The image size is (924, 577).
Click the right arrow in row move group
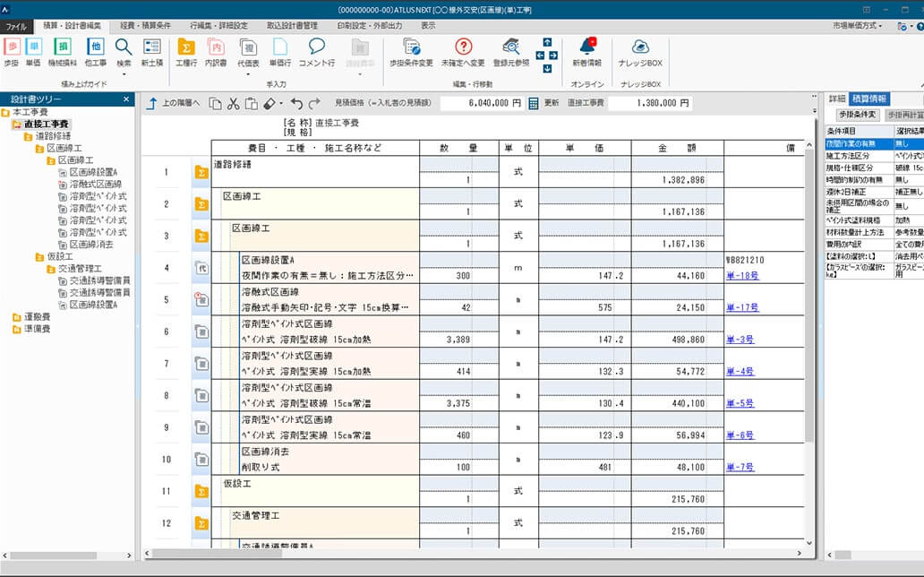553,56
